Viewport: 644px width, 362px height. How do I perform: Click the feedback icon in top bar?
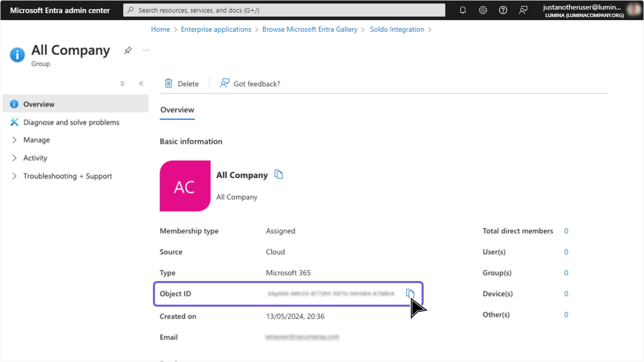pos(523,10)
